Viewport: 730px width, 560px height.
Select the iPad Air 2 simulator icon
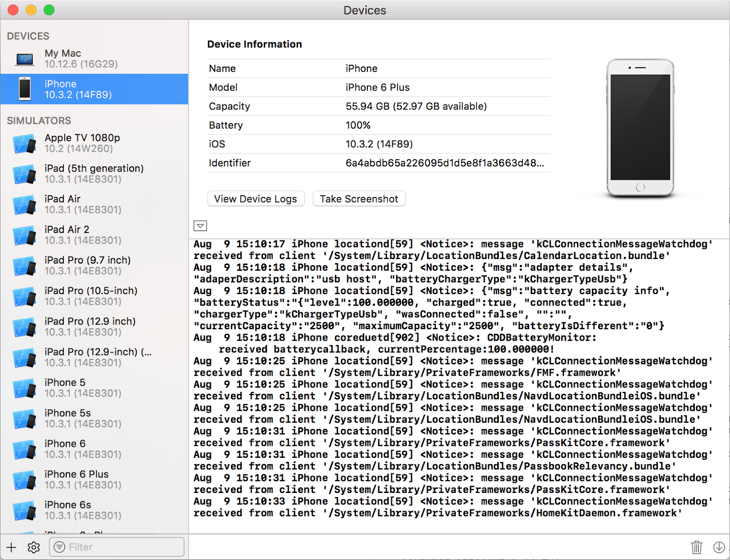[x=25, y=235]
